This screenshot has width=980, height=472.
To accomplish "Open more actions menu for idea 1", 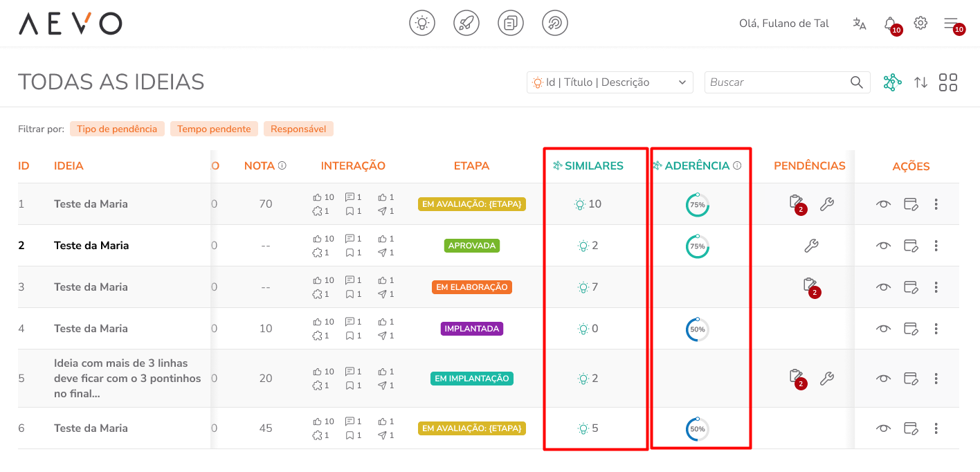I will 936,204.
